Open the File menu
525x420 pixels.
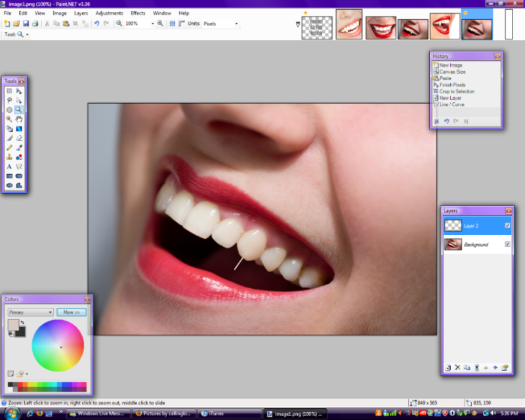coord(8,13)
